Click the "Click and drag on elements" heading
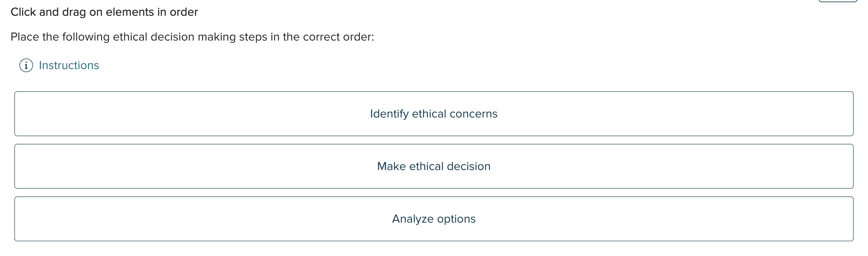Image resolution: width=868 pixels, height=256 pixels. point(104,12)
